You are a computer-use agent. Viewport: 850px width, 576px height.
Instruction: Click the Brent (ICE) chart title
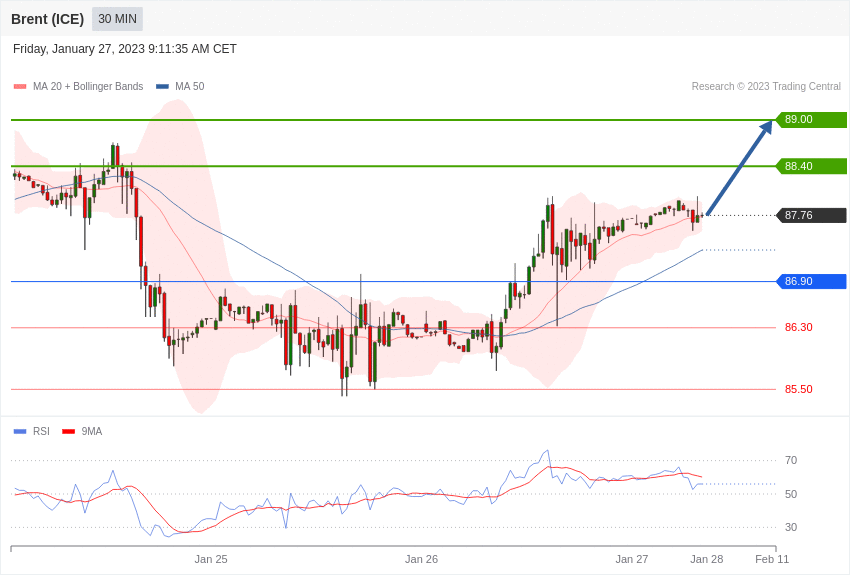(48, 19)
